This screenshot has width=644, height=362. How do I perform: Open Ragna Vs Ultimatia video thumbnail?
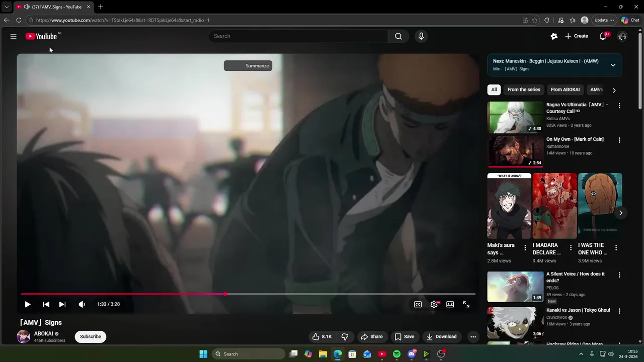(515, 117)
